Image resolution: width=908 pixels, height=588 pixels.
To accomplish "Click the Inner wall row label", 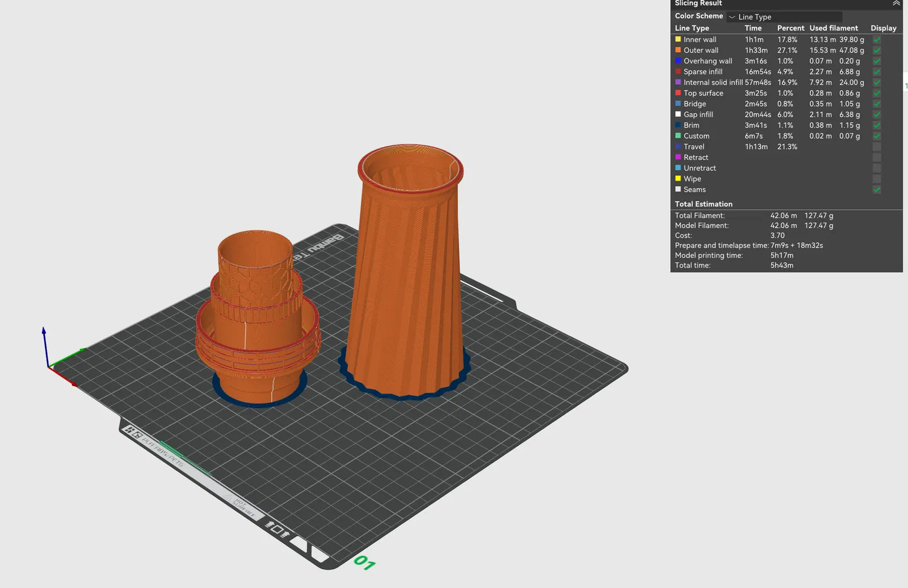I will point(700,40).
